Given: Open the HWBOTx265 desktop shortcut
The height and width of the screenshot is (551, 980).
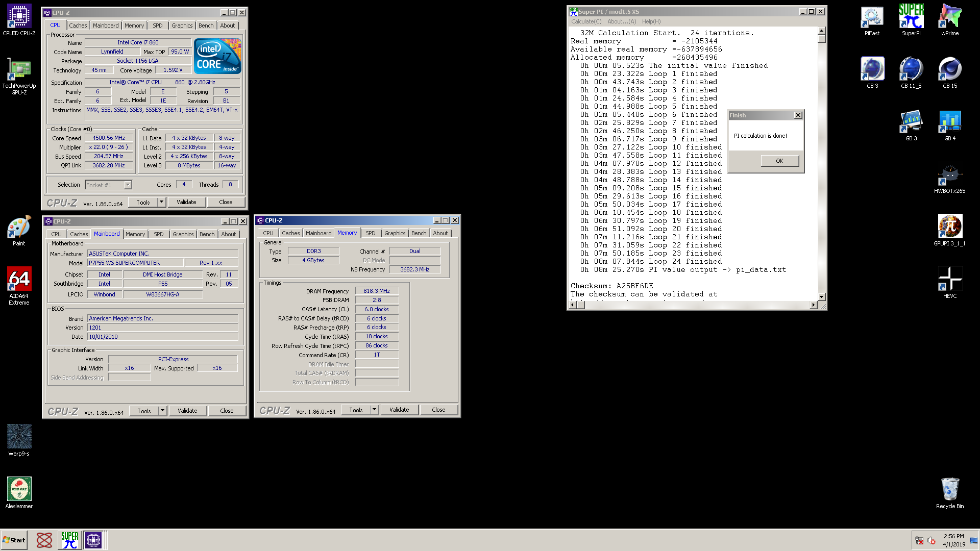Looking at the screenshot, I should coord(950,179).
